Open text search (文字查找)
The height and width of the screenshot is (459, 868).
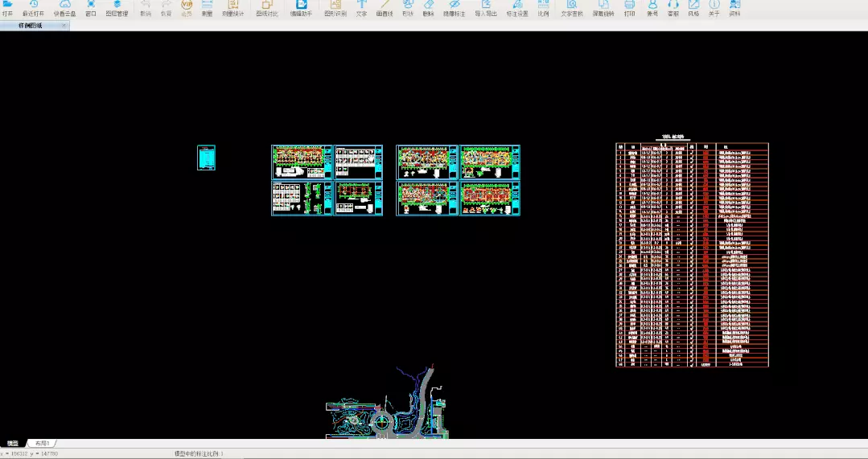(x=572, y=8)
